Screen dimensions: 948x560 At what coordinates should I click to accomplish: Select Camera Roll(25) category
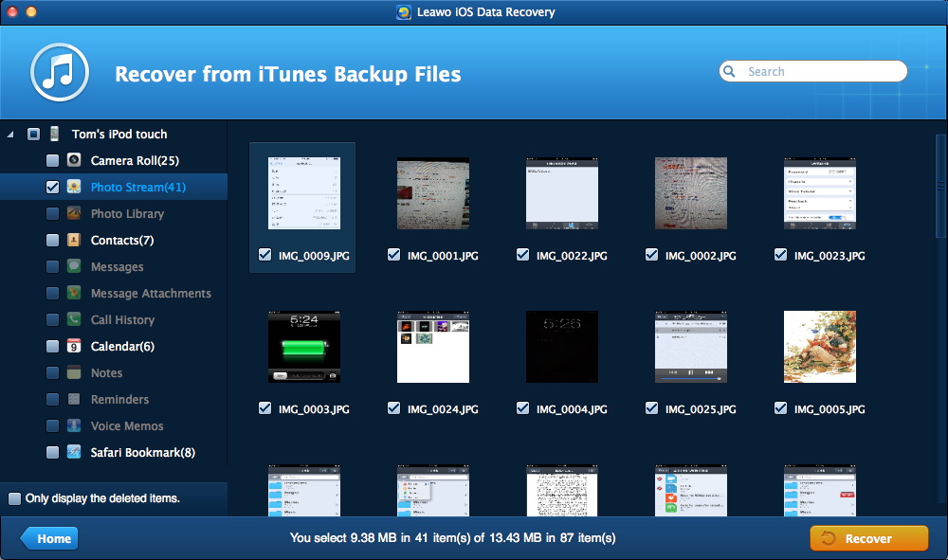click(x=135, y=160)
